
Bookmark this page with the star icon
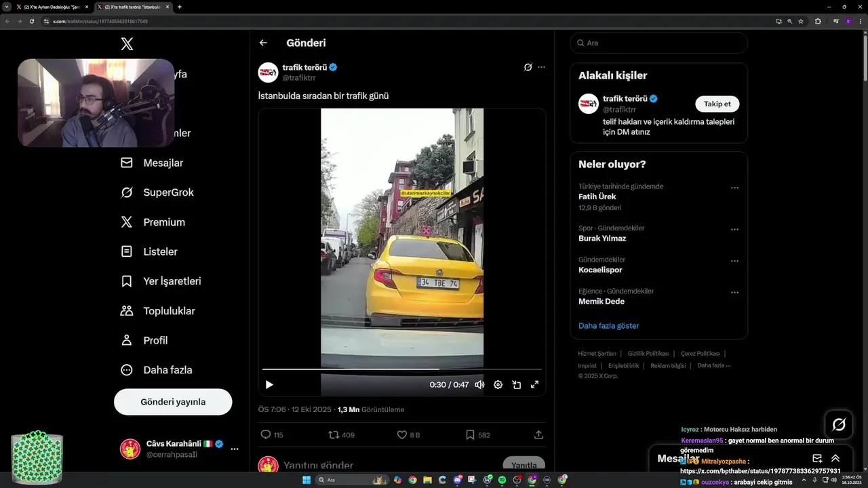tap(801, 21)
